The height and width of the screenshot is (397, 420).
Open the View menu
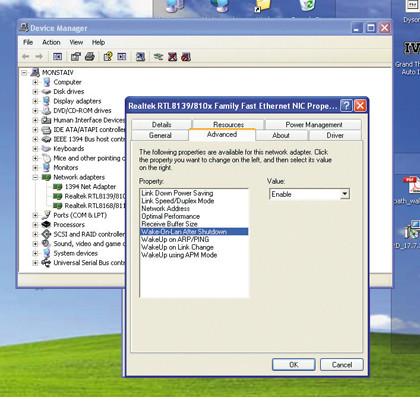(76, 42)
